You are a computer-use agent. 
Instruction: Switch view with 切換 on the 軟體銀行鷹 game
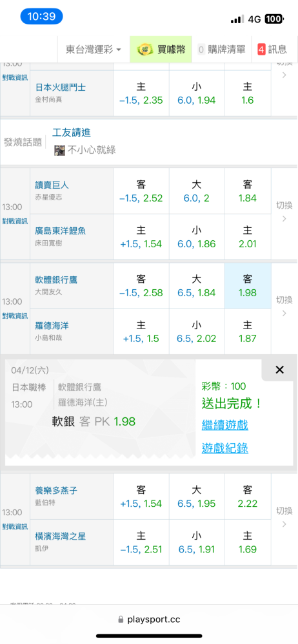coord(284,306)
